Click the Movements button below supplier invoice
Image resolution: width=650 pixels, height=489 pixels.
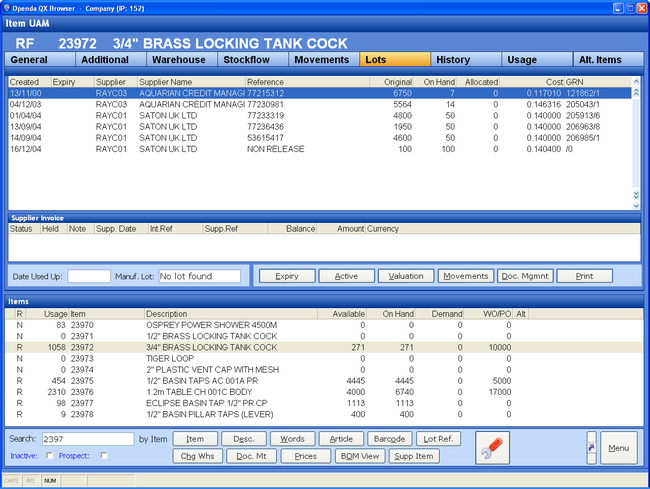pos(466,276)
